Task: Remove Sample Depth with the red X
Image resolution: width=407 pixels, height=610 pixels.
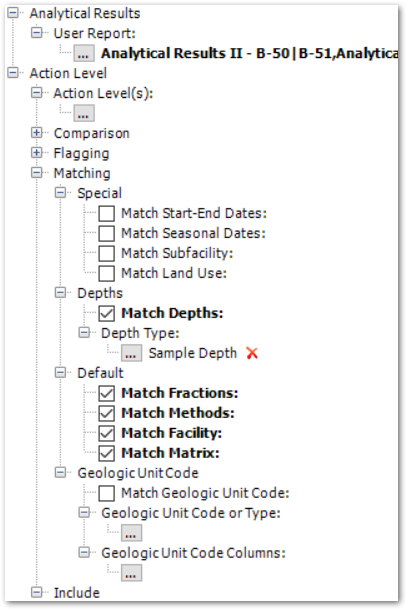Action: 252,353
